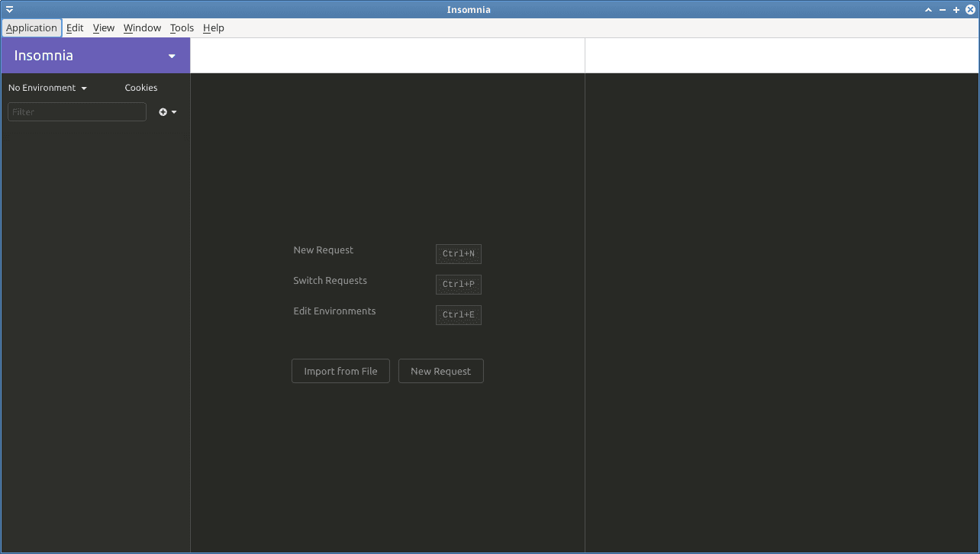Click the Ctrl+P shortcut badge

[458, 284]
